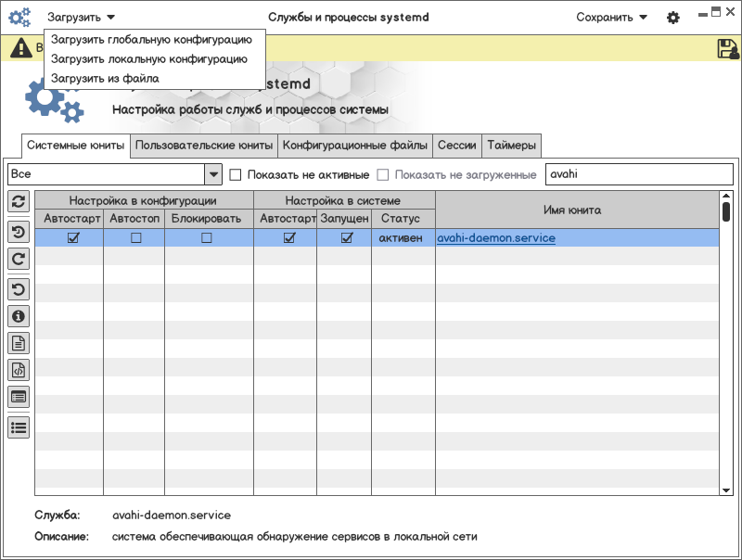This screenshot has width=742, height=560.
Task: Open the 'Все' filter dropdown
Action: (213, 174)
